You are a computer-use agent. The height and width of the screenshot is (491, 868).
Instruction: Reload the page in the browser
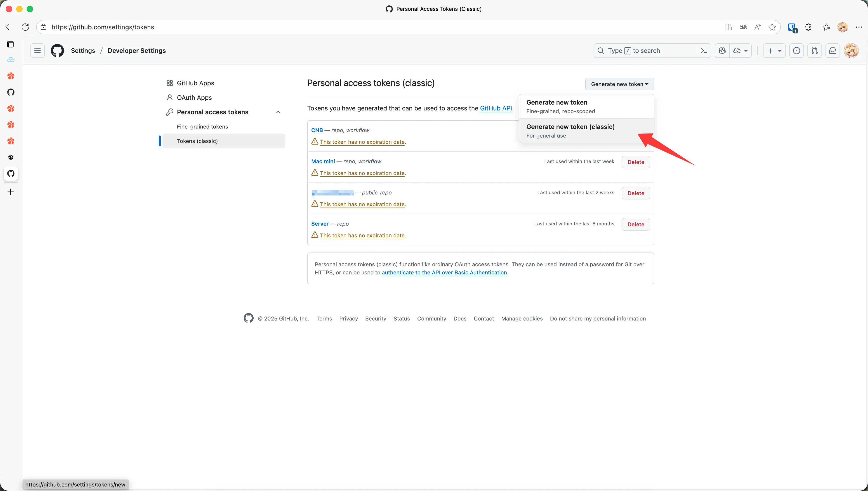pyautogui.click(x=25, y=27)
